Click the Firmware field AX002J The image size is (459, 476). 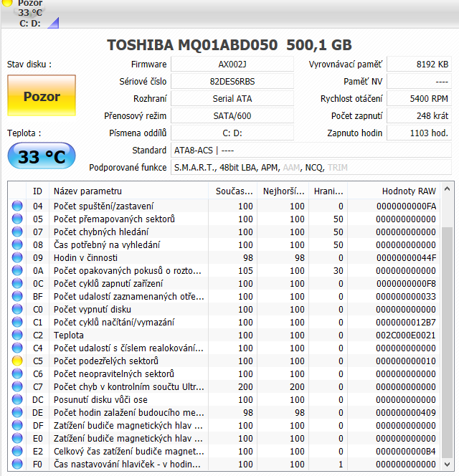point(232,65)
